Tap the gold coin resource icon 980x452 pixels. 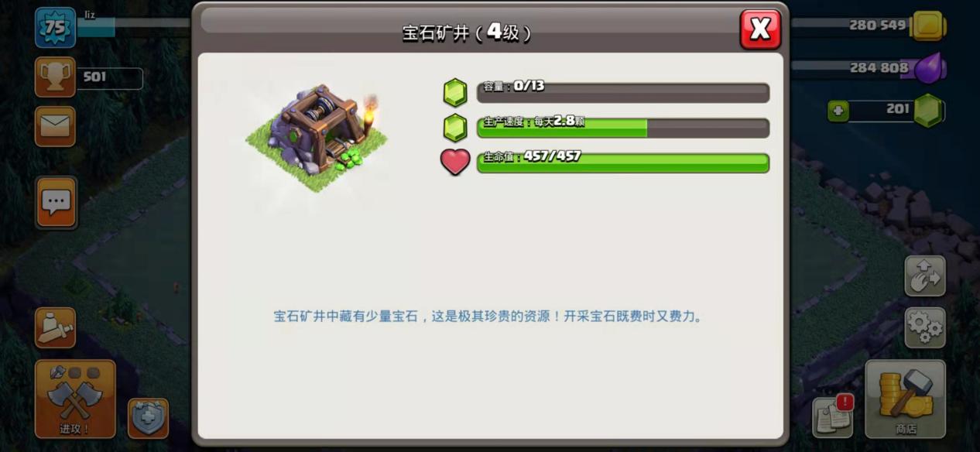pos(927,26)
